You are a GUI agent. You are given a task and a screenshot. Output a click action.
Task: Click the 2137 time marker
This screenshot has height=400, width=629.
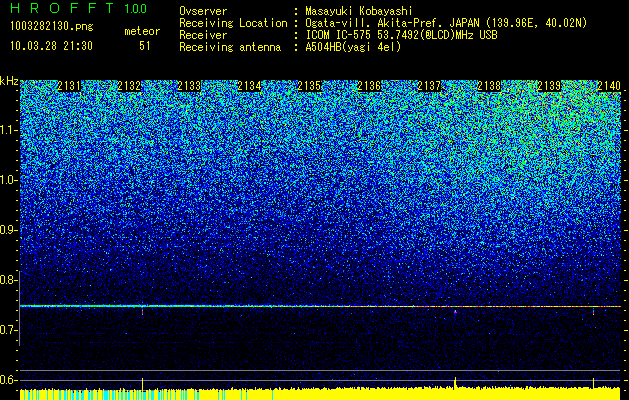(429, 86)
